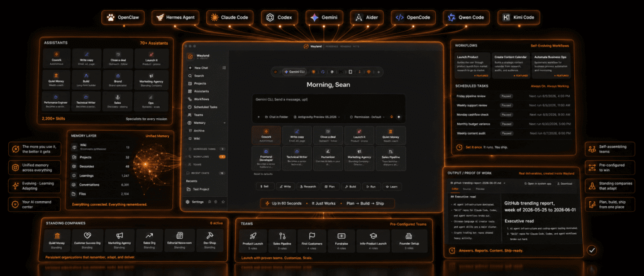Open Create Content Calendar workflow card
This screenshot has height=276, width=644.
511,65
